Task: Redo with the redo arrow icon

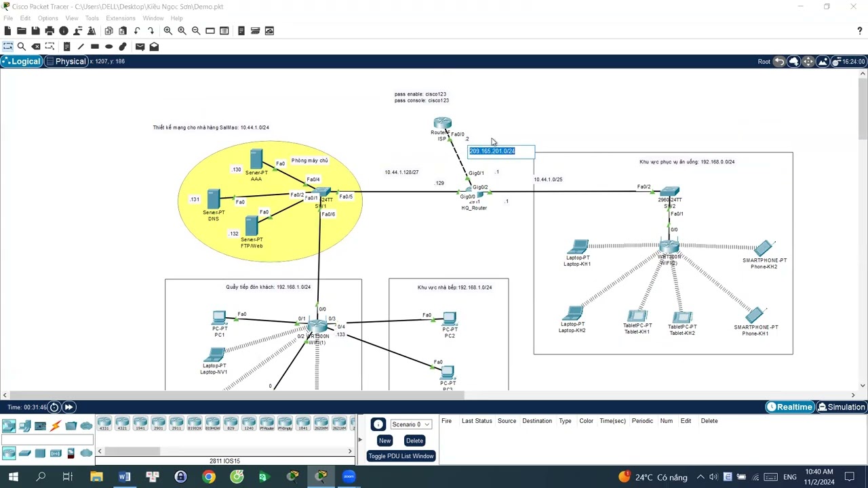Action: [151, 30]
